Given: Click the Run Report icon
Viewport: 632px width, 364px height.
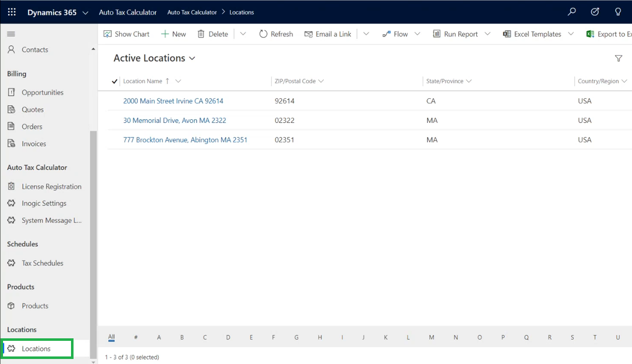Looking at the screenshot, I should pyautogui.click(x=437, y=34).
